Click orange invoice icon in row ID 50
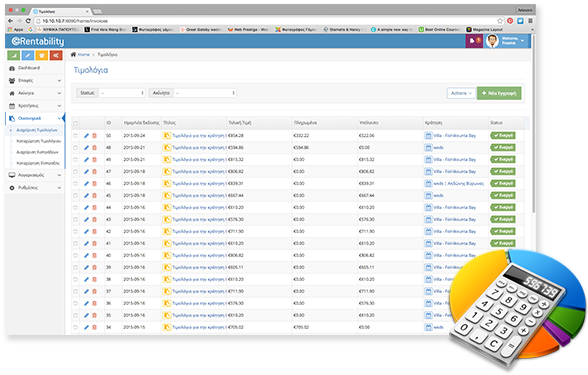The height and width of the screenshot is (375, 588). click(167, 136)
